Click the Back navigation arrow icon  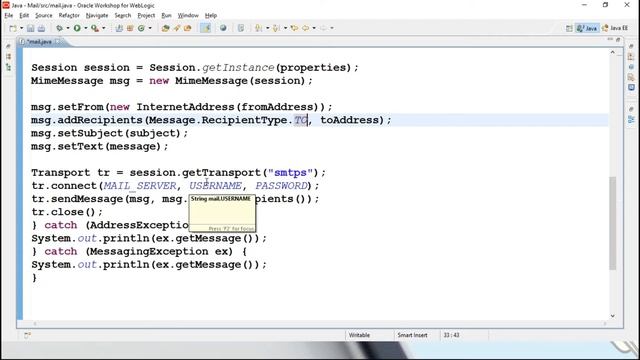(305, 28)
